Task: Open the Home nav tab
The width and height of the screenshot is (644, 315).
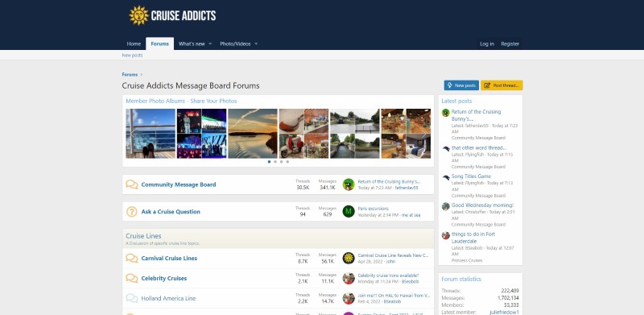Action: (x=134, y=44)
